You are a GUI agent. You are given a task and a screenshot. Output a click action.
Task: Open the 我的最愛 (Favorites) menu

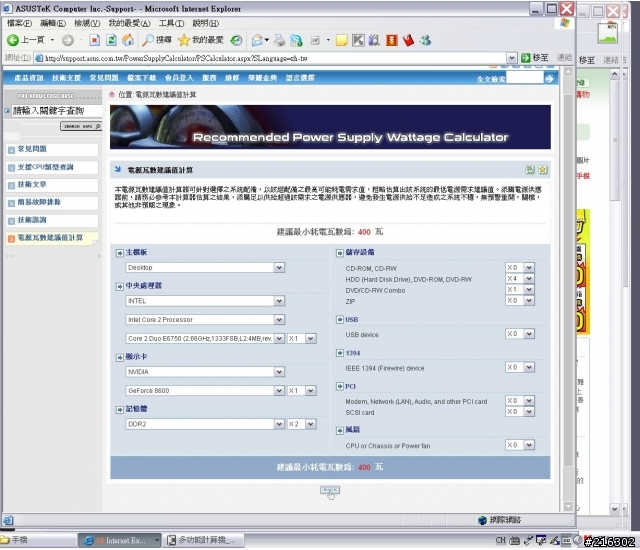(x=129, y=23)
